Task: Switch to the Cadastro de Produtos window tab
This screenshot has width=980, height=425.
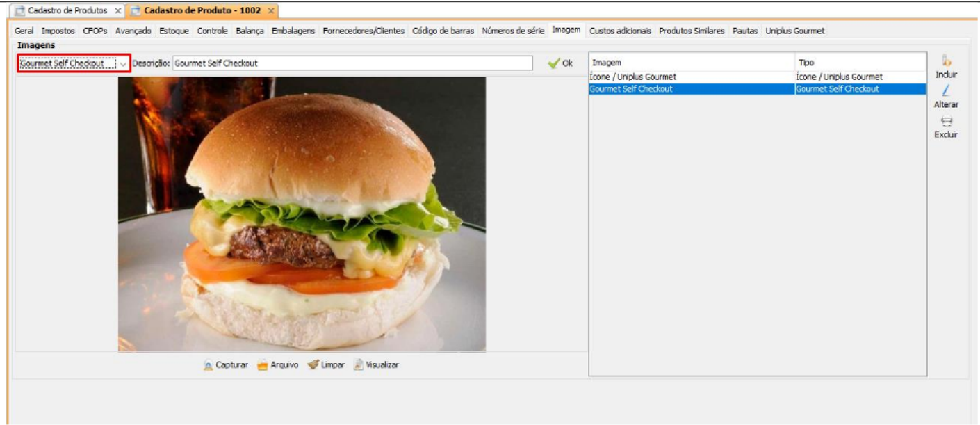Action: tap(67, 11)
